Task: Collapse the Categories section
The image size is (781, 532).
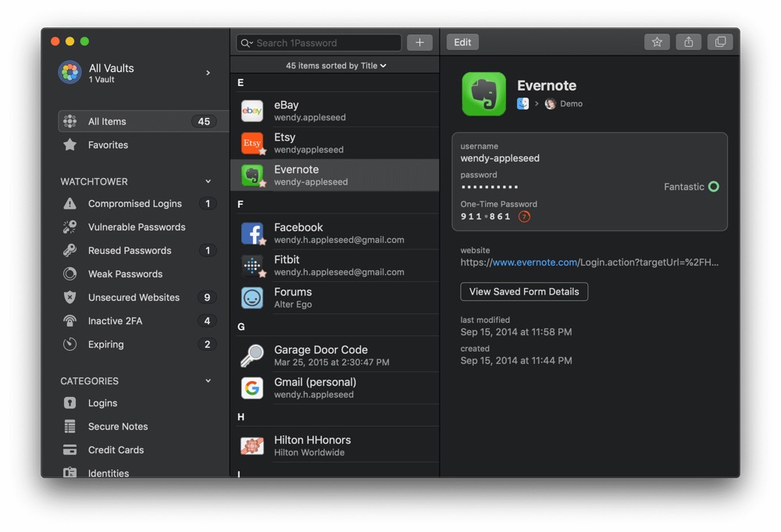Action: pyautogui.click(x=208, y=381)
